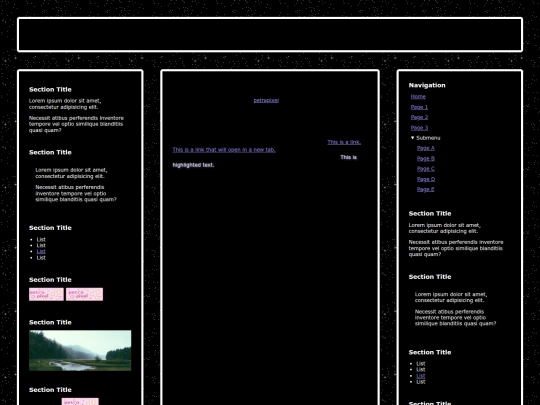Open Page E in the submenu
Viewport: 540px width, 405px height.
[x=426, y=189]
